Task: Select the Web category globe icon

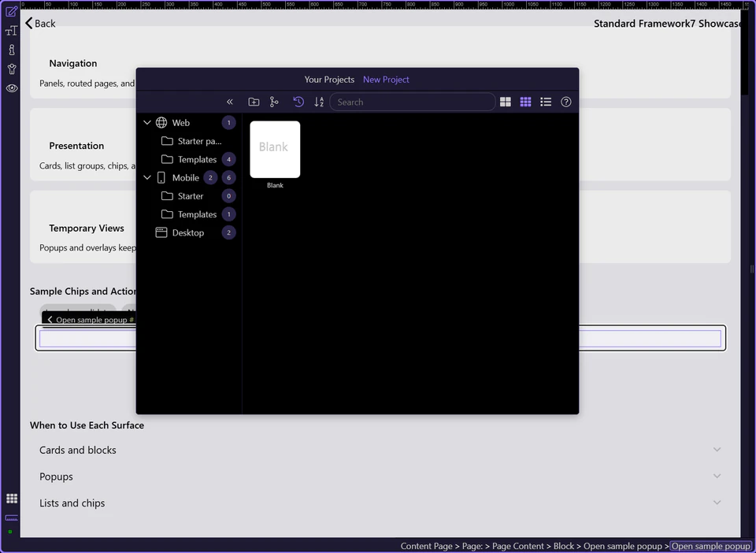Action: [x=161, y=122]
